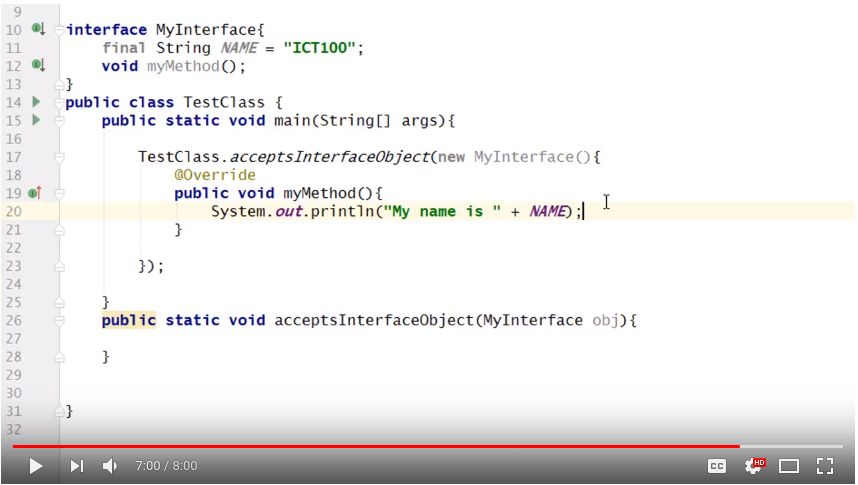Collapse TestClass fold marker at line 14
Viewport: 858px width, 485px height.
(x=59, y=103)
